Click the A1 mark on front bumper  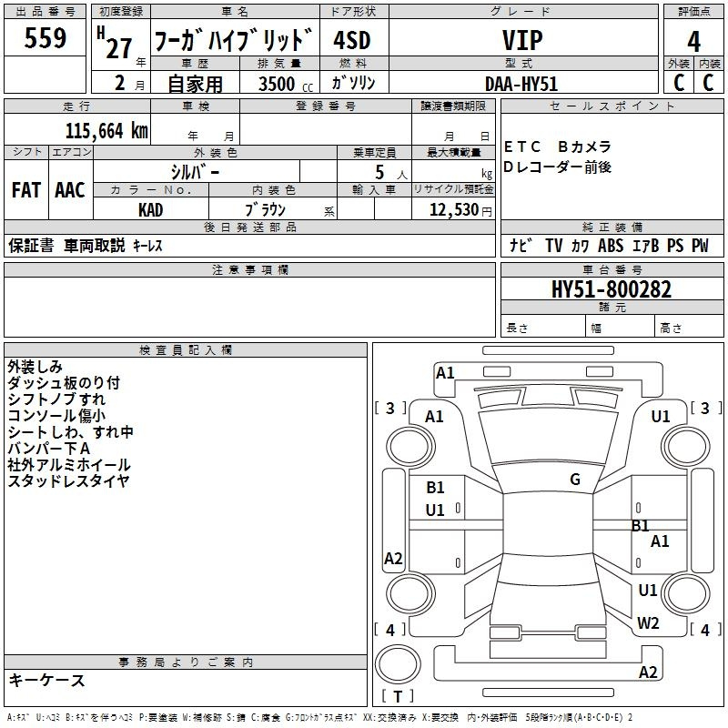[x=445, y=372]
